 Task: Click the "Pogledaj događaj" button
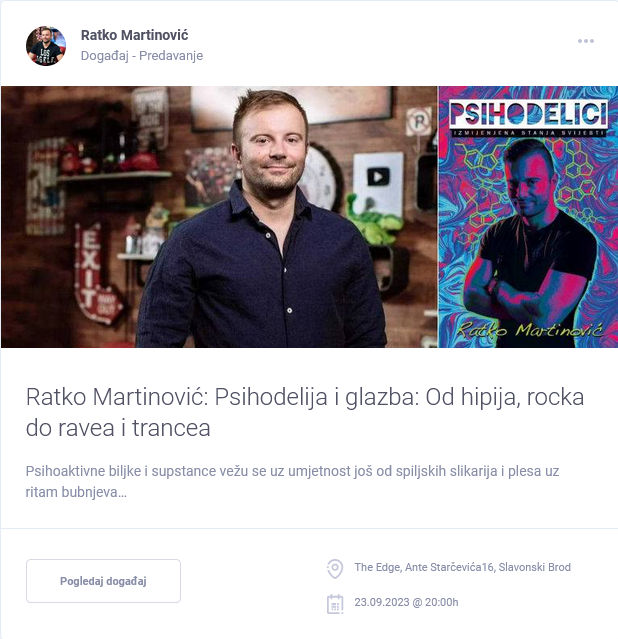(104, 581)
